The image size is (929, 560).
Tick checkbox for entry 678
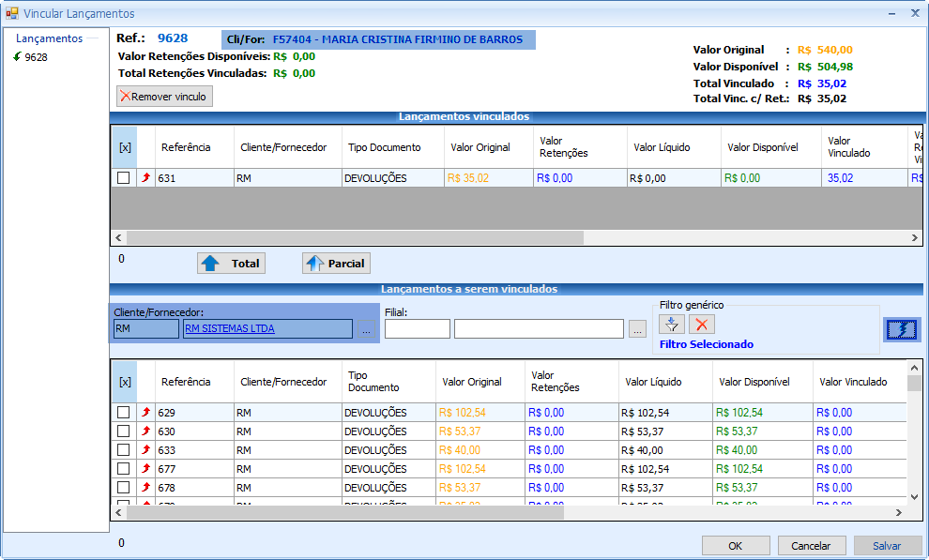pyautogui.click(x=123, y=487)
